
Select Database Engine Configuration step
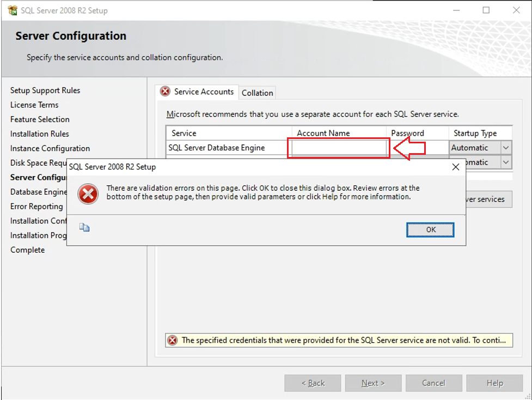coord(38,192)
